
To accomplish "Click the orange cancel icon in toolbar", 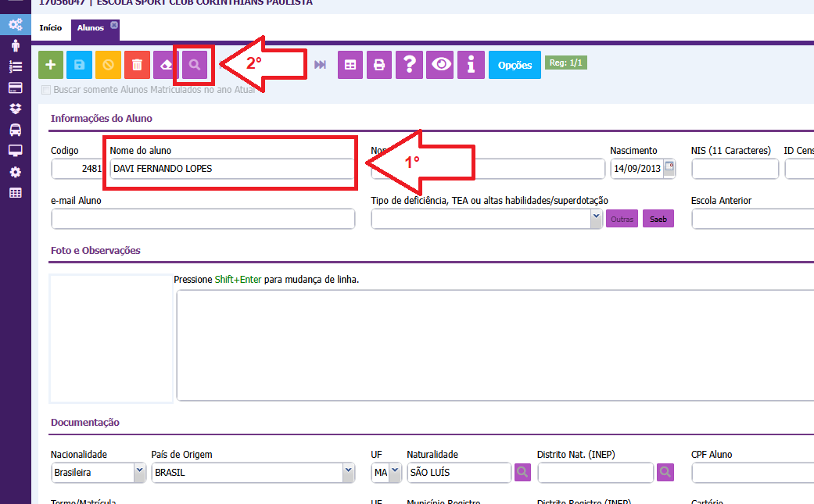I will pyautogui.click(x=108, y=65).
